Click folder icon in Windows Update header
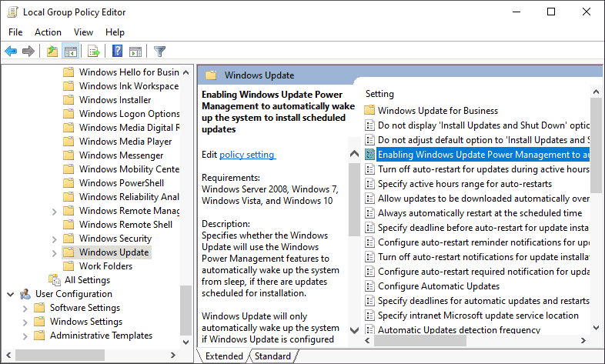Viewport: 605px width, 364px height. click(211, 75)
